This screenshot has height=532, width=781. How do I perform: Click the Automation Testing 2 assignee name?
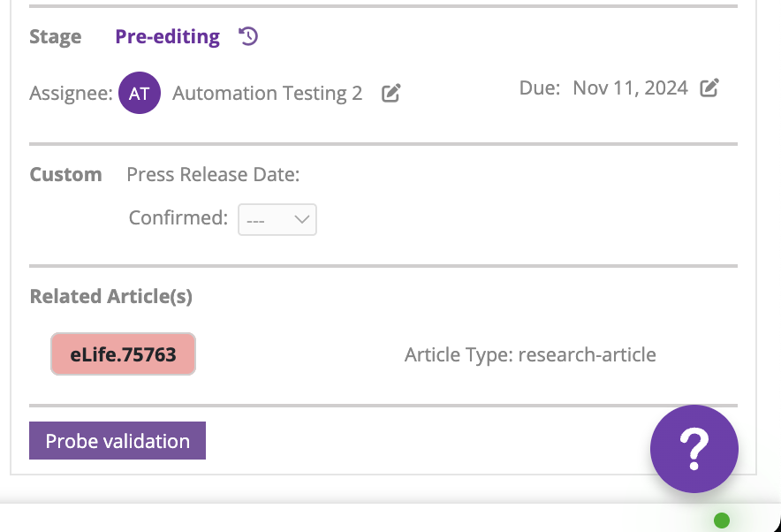[x=267, y=94]
